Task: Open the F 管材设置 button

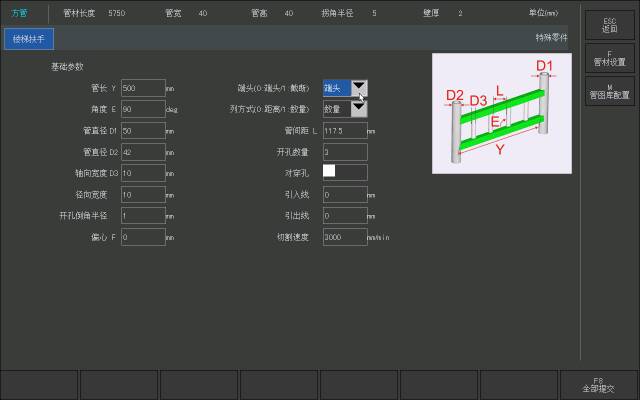Action: coord(610,58)
